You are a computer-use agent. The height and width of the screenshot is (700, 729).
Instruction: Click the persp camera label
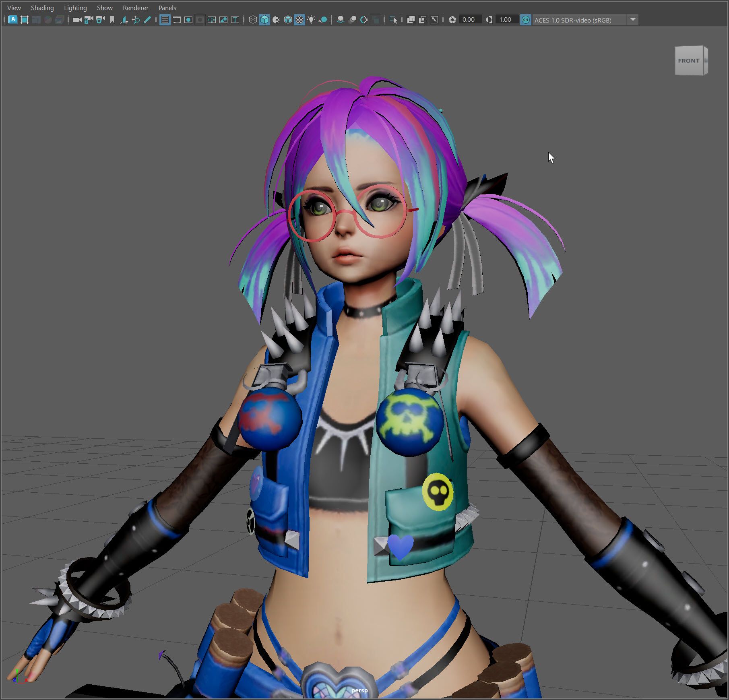point(359,690)
